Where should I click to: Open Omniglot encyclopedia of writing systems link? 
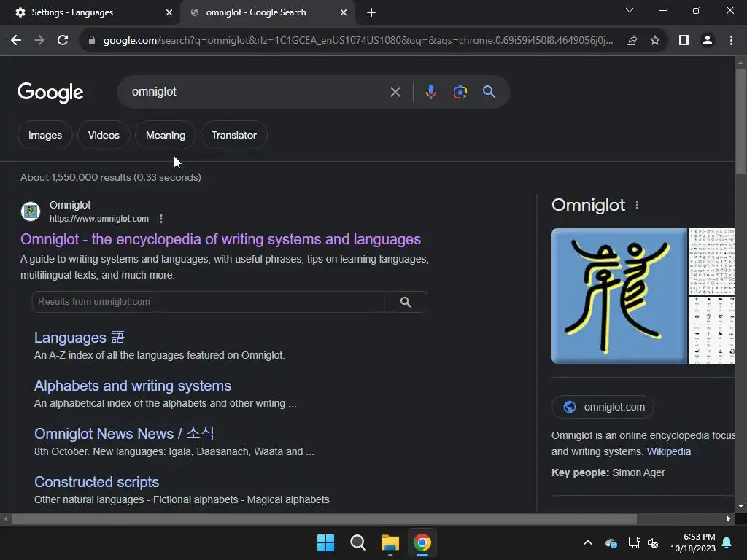pos(220,239)
